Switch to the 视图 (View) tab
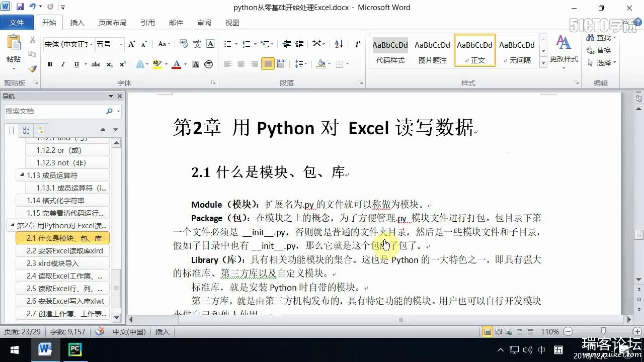This screenshot has width=644, height=362. 232,23
